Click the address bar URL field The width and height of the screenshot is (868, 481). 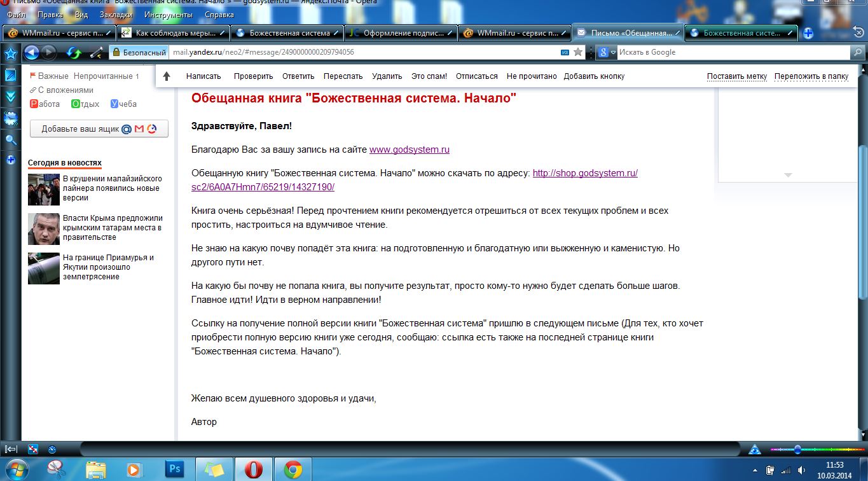coord(362,52)
